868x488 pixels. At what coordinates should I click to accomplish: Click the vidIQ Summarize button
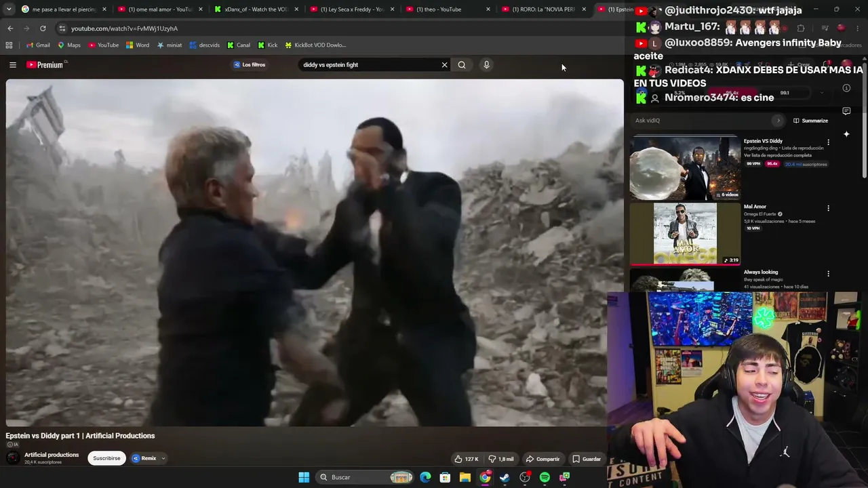810,121
